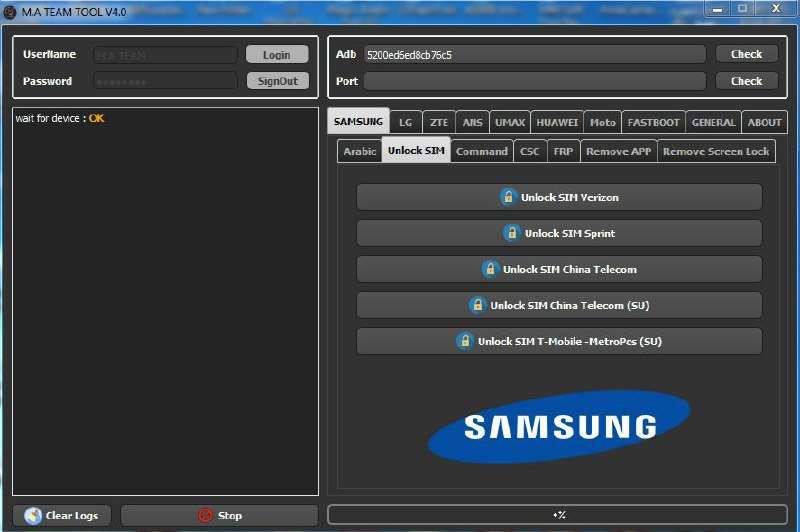Click the progress bar showing percent

click(558, 515)
